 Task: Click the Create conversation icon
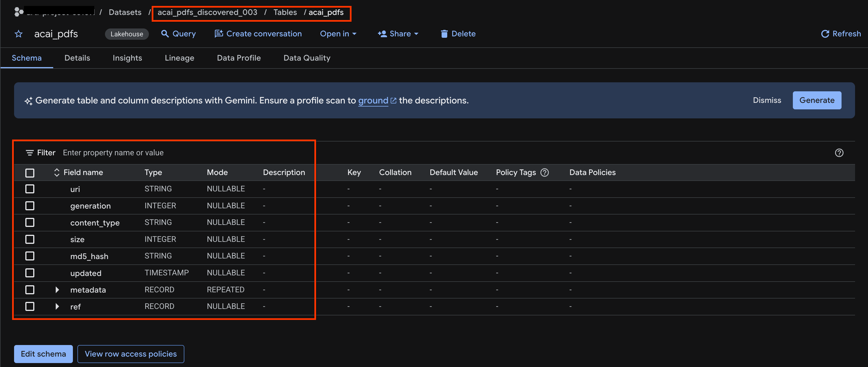[219, 34]
